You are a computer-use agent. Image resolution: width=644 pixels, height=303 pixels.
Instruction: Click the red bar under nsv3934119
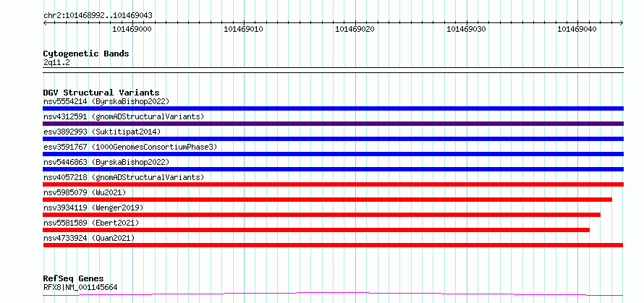(x=321, y=215)
